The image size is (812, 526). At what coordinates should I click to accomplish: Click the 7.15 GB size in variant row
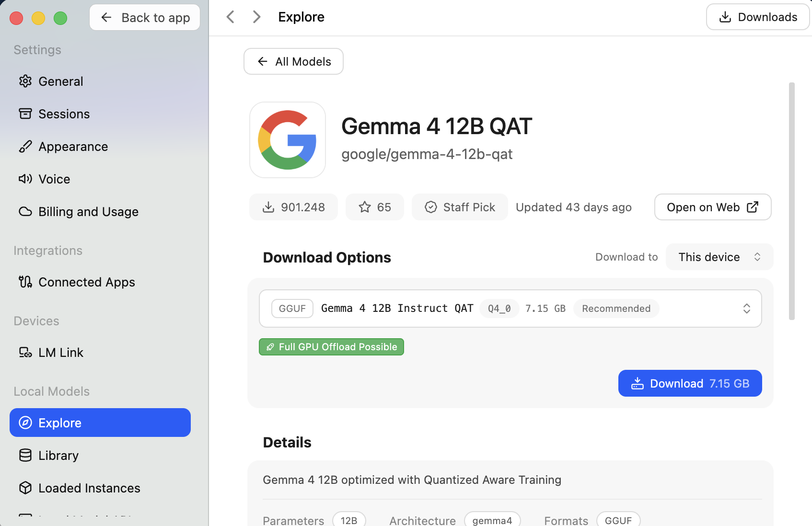point(545,309)
